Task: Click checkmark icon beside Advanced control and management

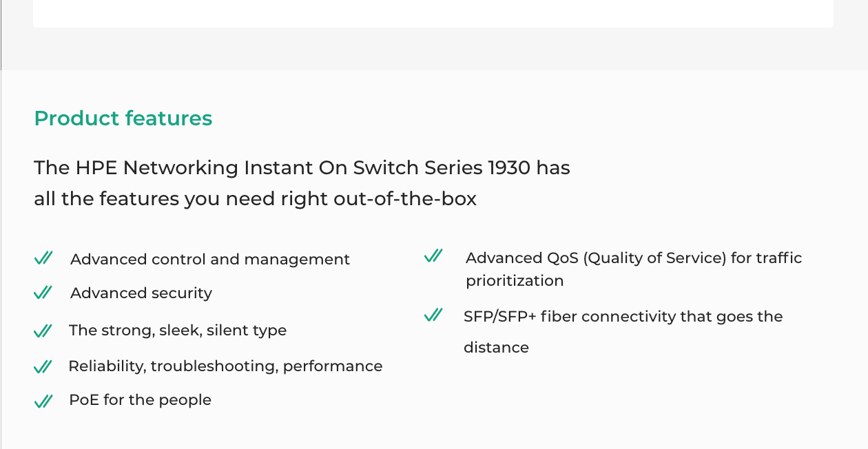Action: tap(43, 258)
